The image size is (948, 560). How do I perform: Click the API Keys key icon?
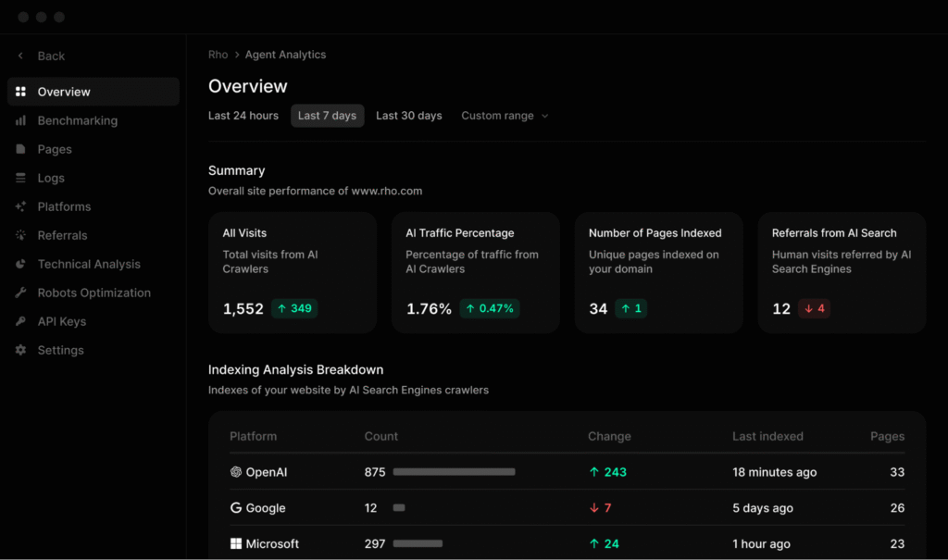[20, 321]
